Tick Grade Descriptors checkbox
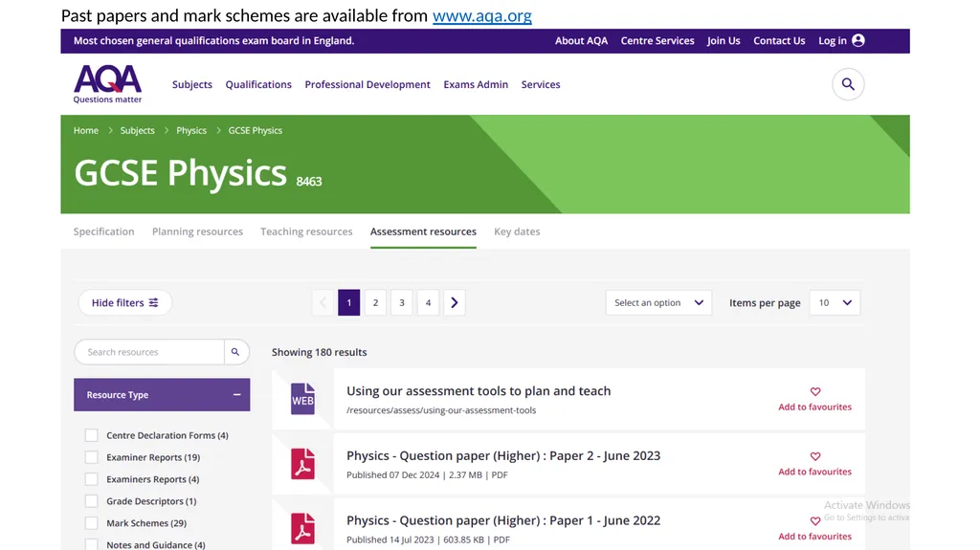 tap(91, 500)
